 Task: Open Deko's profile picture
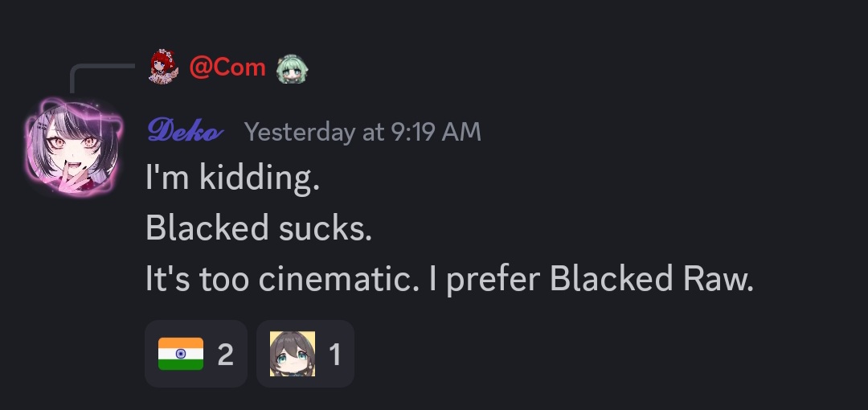tap(72, 147)
